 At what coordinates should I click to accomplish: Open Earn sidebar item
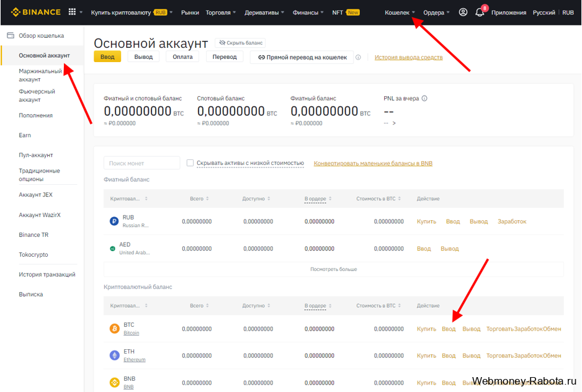(x=25, y=135)
